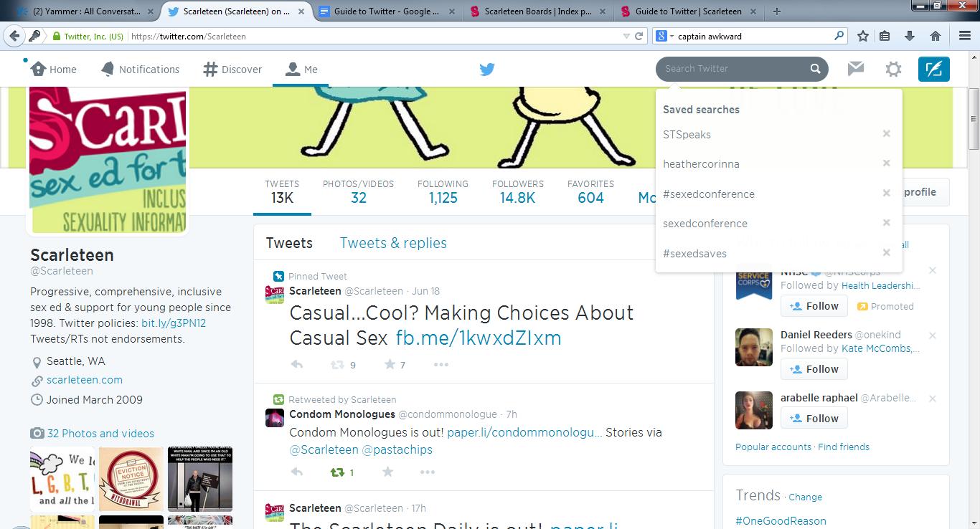Open the Notifications bell
This screenshot has height=529, width=980.
tap(140, 69)
